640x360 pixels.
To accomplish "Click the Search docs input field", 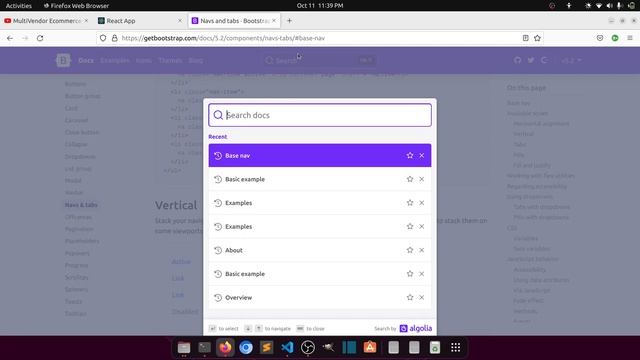I will (x=320, y=115).
